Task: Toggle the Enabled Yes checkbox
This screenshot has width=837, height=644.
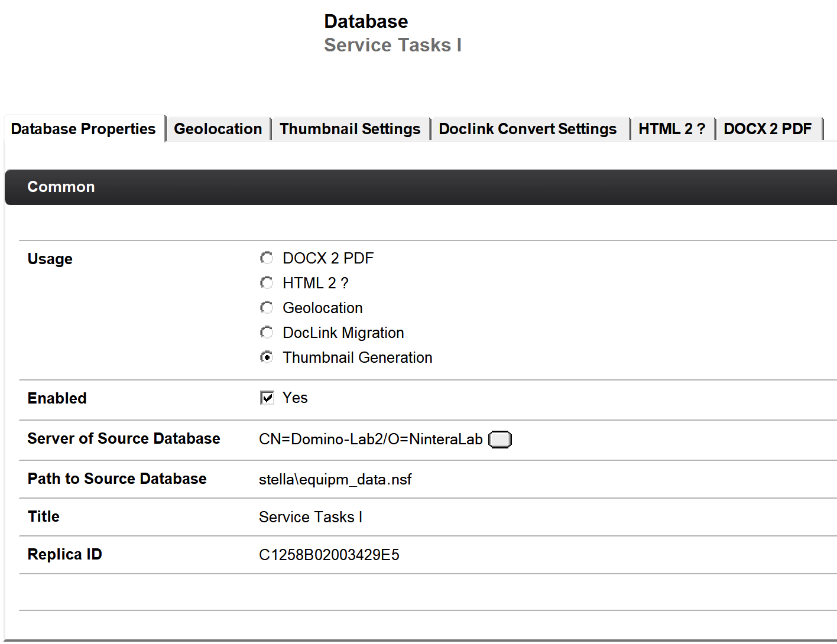Action: [x=267, y=398]
